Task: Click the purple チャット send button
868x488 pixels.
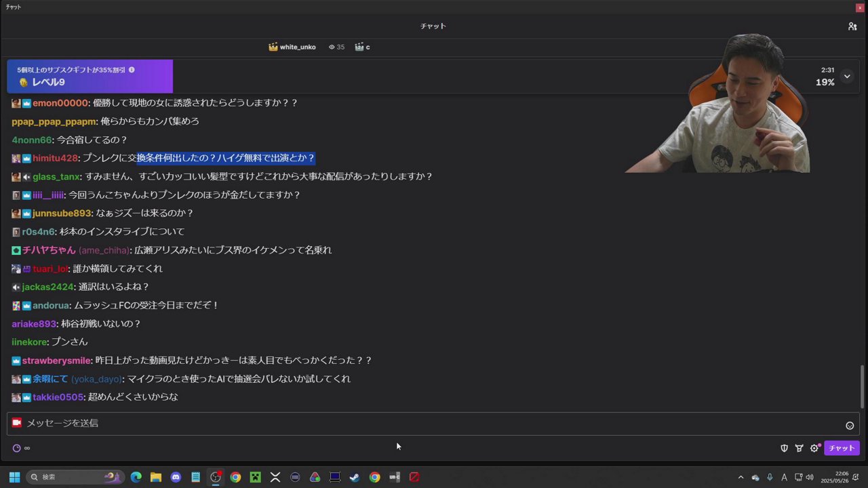Action: point(842,448)
